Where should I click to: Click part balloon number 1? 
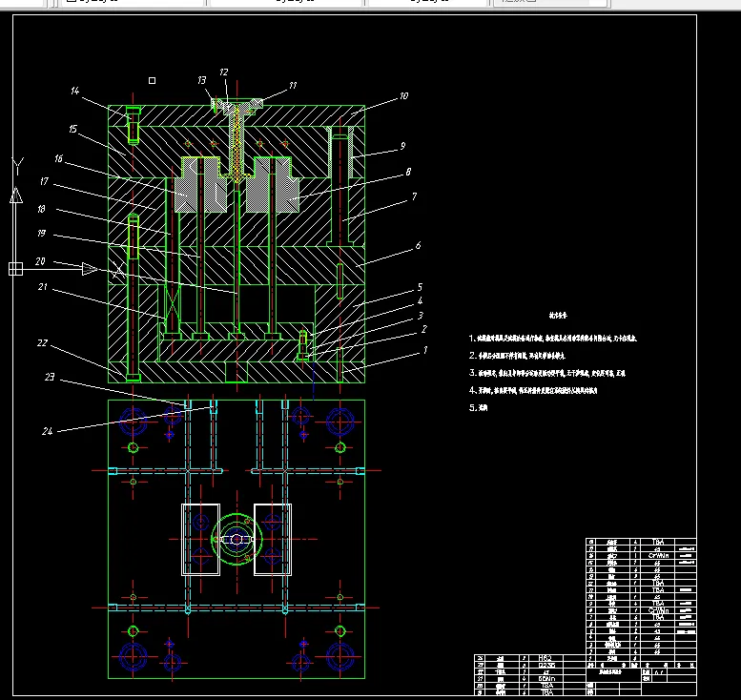pos(425,350)
